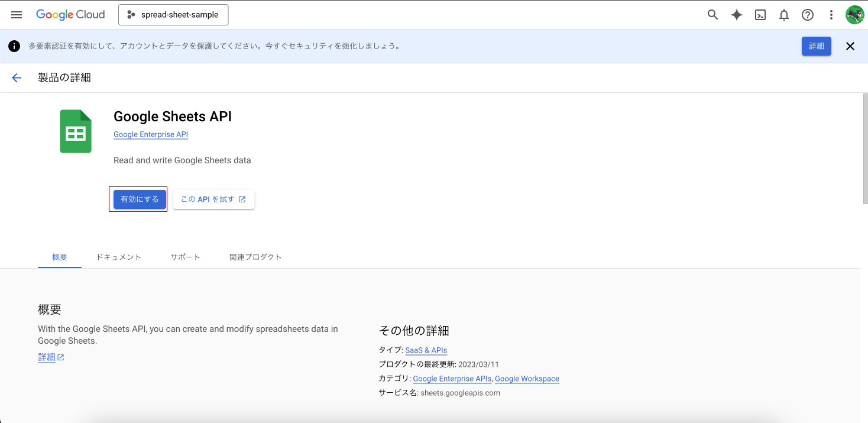868x423 pixels.
Task: Open the search magnifier icon
Action: [x=712, y=15]
